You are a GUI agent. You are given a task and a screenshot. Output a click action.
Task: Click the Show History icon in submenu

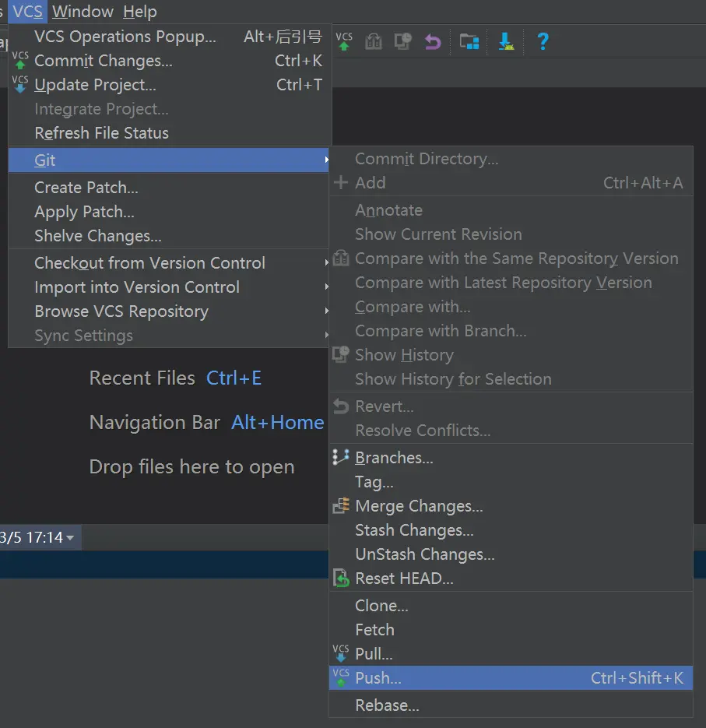(341, 355)
